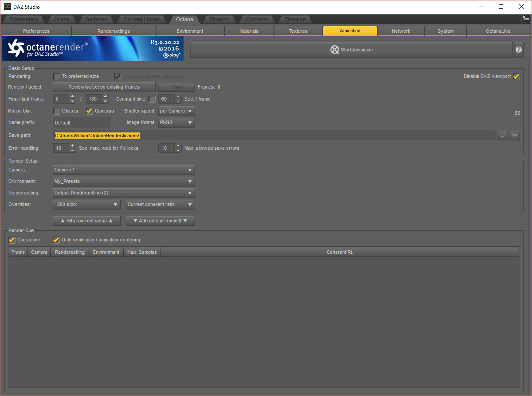Viewport: 532px width, 396px height.
Task: Open the Environment My_Presets dropdown
Action: coord(124,182)
